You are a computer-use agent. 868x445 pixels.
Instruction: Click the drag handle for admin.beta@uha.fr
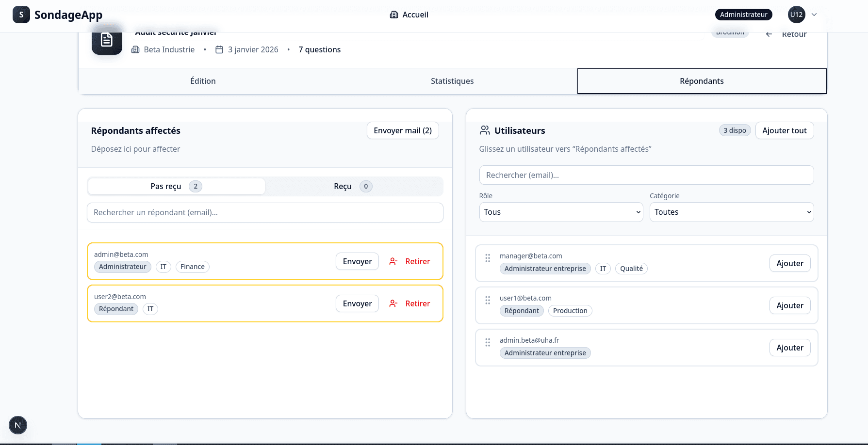click(x=488, y=343)
